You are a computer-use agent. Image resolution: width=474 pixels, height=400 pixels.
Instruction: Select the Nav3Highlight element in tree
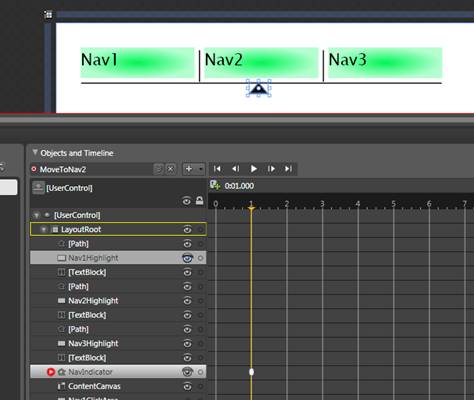93,344
